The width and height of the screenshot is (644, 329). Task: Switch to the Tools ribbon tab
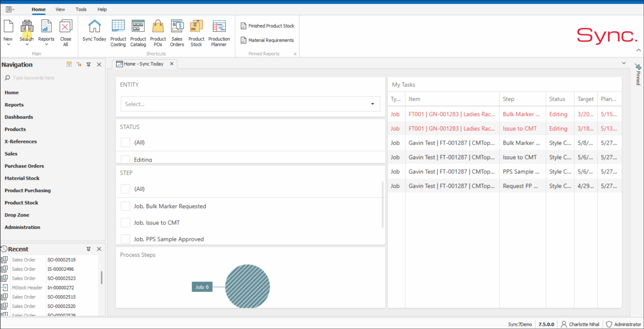point(81,9)
